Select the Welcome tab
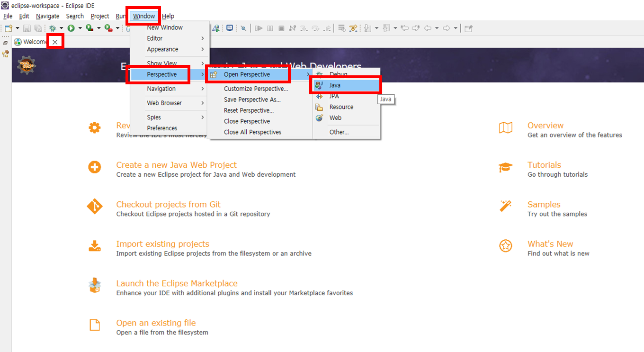The height and width of the screenshot is (352, 644). [31, 42]
